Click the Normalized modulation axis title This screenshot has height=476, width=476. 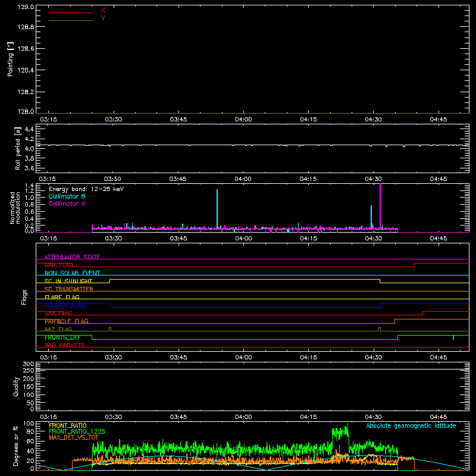pyautogui.click(x=14, y=208)
